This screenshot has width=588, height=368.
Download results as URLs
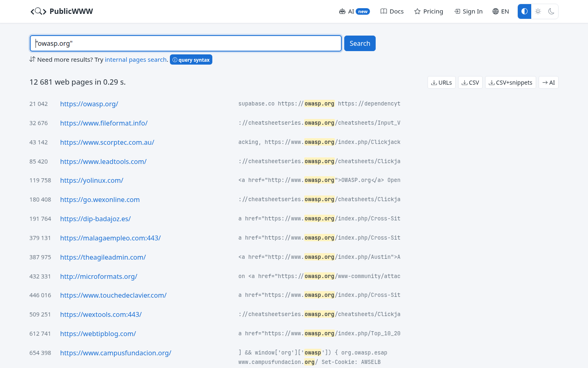pyautogui.click(x=441, y=83)
